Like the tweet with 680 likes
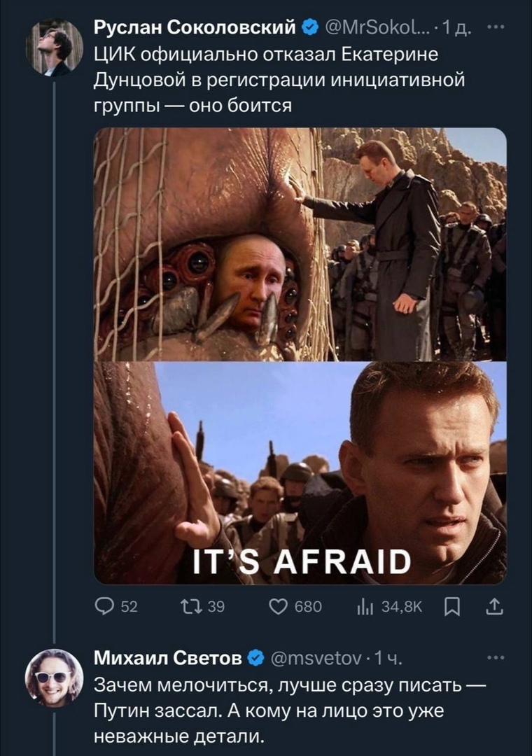The height and width of the screenshot is (756, 532). 279,606
